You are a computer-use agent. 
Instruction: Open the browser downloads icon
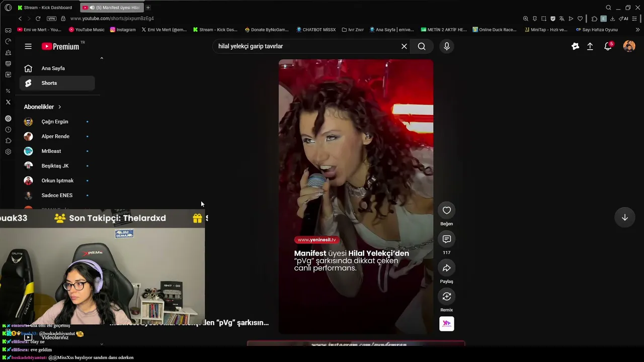click(x=612, y=19)
